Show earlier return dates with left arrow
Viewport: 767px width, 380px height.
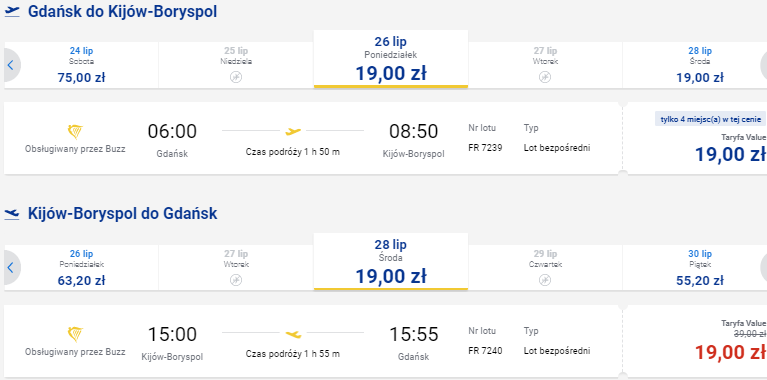pyautogui.click(x=11, y=268)
